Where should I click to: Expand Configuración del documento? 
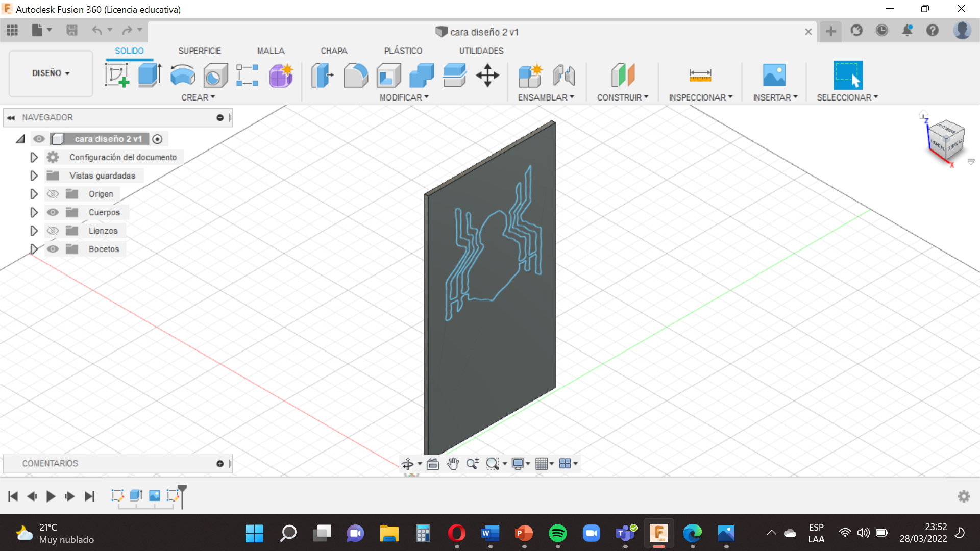click(34, 157)
